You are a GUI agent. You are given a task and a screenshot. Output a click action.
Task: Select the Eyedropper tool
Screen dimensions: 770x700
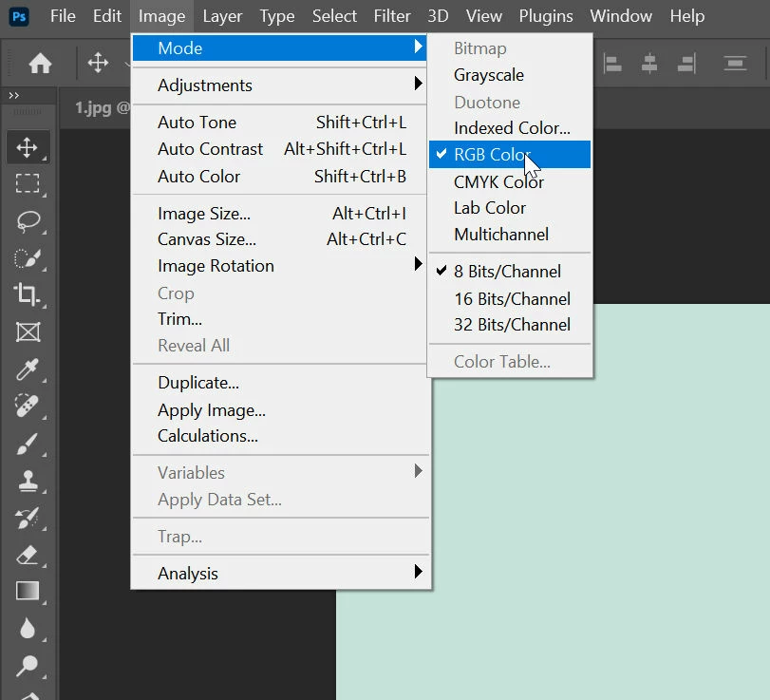tap(28, 369)
